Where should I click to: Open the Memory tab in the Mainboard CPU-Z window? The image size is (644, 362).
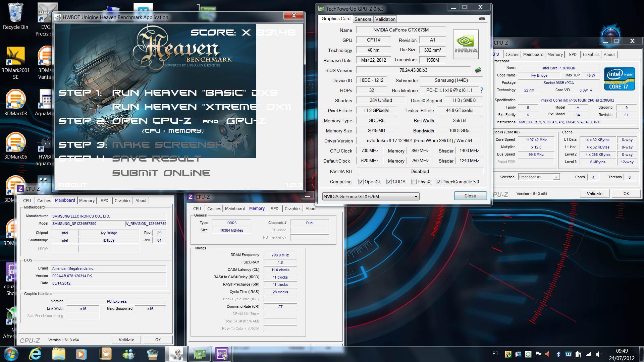pyautogui.click(x=87, y=200)
